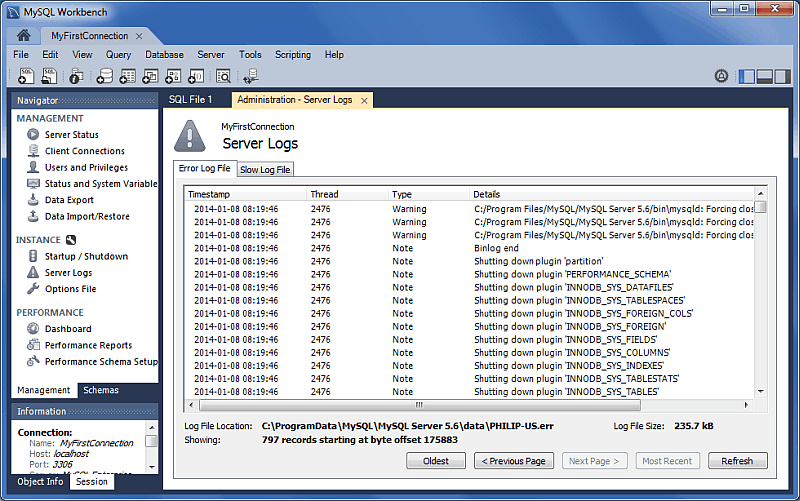Viewport: 800px width, 501px height.
Task: Open the View menu
Action: click(x=82, y=55)
